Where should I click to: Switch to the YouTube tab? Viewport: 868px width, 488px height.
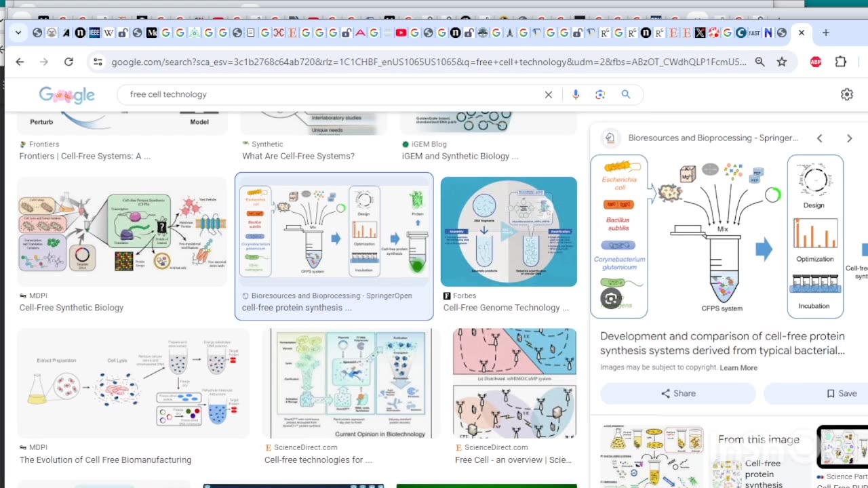401,33
